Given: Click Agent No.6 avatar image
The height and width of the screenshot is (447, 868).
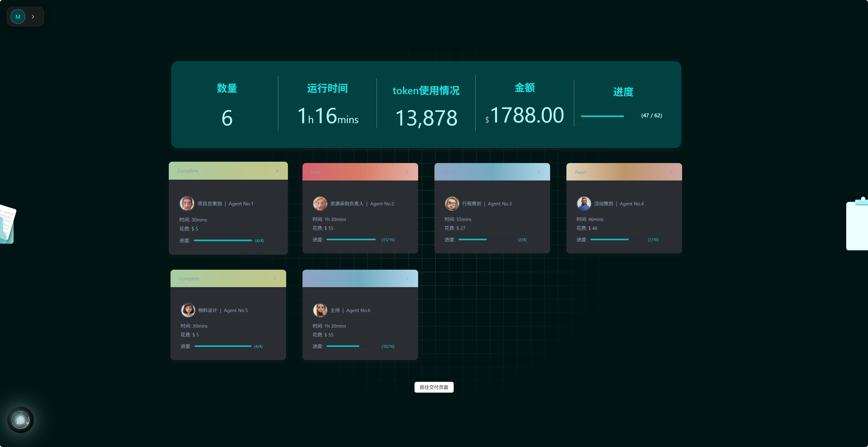Looking at the screenshot, I should pos(320,310).
